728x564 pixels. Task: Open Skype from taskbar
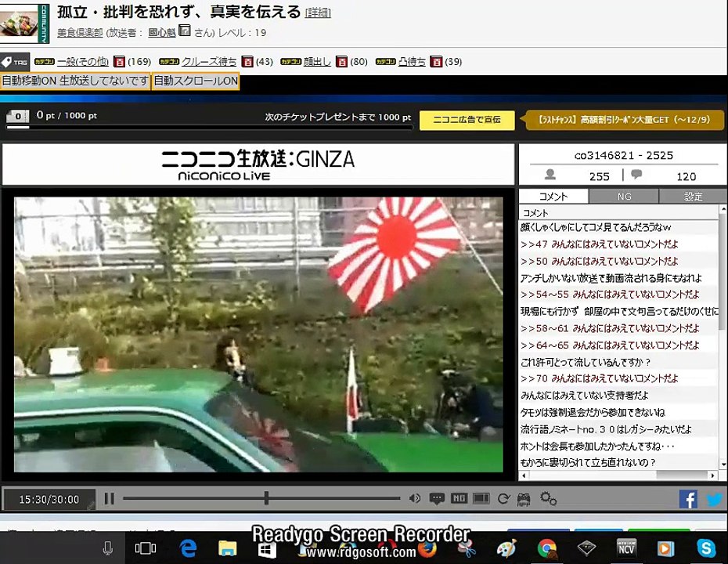pyautogui.click(x=706, y=548)
